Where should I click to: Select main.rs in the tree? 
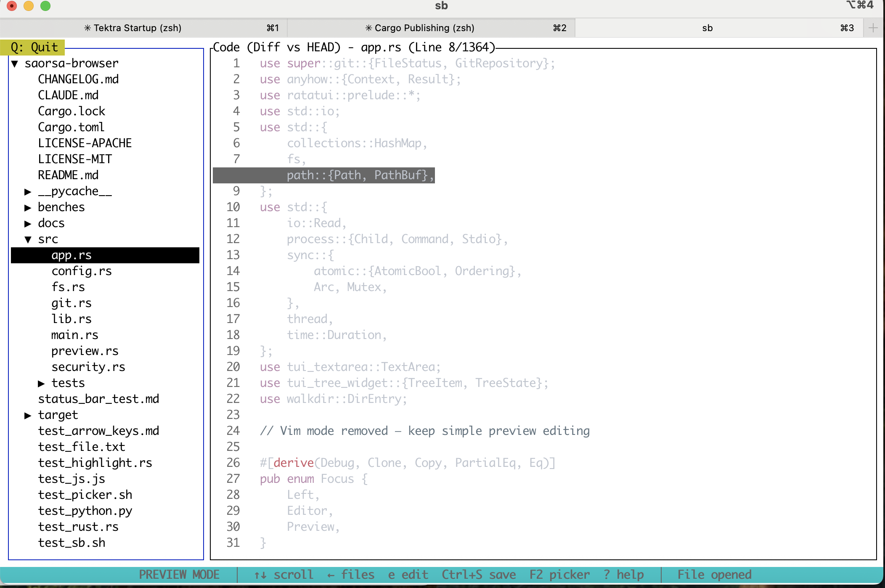pos(74,335)
